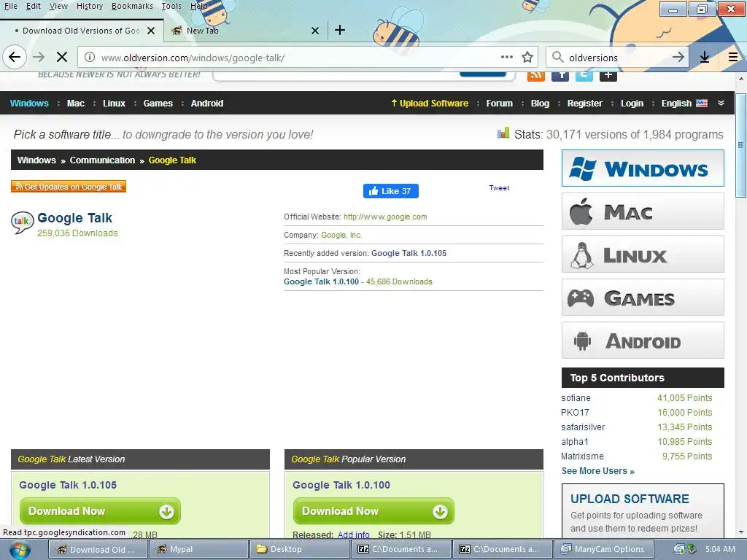The height and width of the screenshot is (560, 747).
Task: Click the stats bar chart icon
Action: 503,133
